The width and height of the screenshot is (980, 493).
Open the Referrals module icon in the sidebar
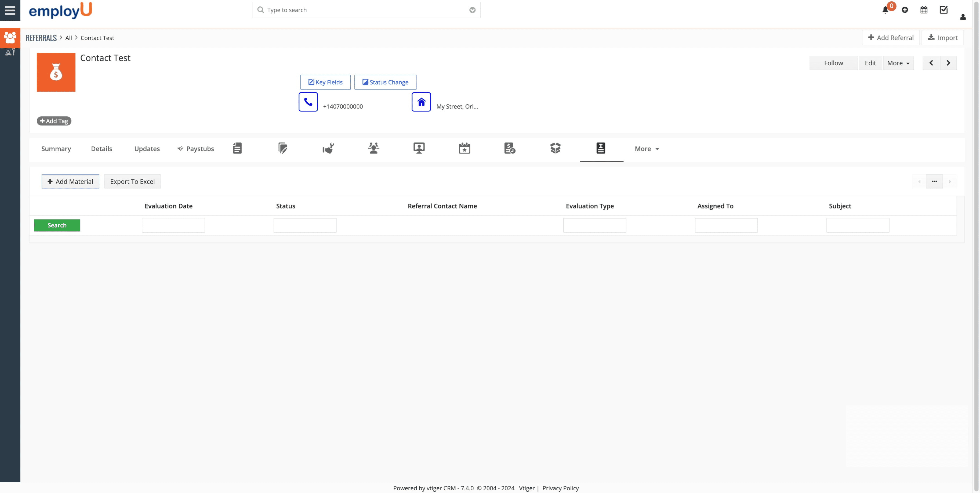coord(10,38)
